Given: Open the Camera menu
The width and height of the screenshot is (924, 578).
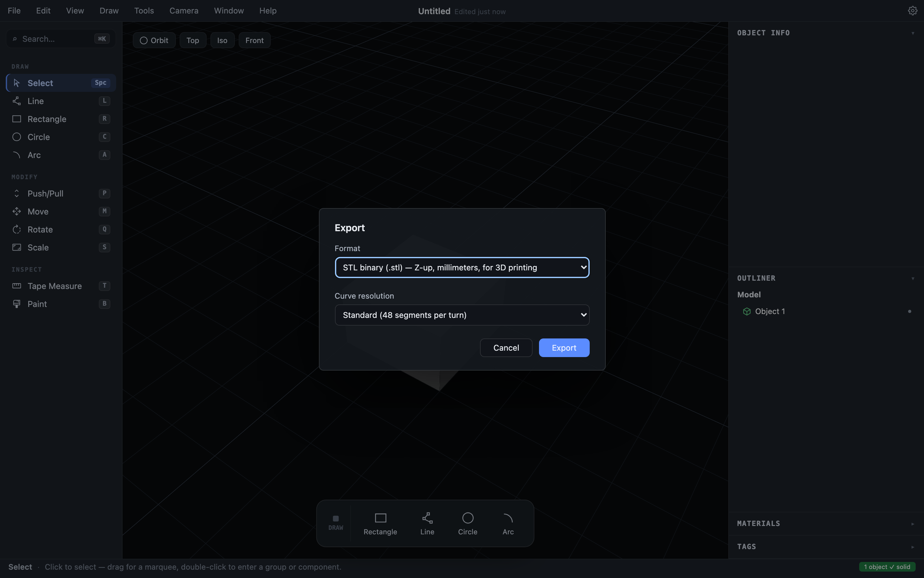Looking at the screenshot, I should pyautogui.click(x=184, y=11).
